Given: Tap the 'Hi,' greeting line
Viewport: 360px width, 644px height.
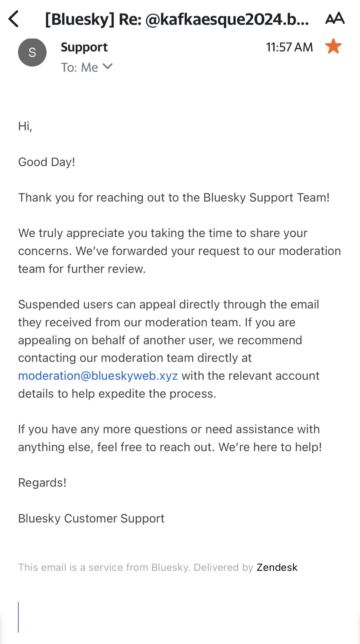Looking at the screenshot, I should [25, 126].
